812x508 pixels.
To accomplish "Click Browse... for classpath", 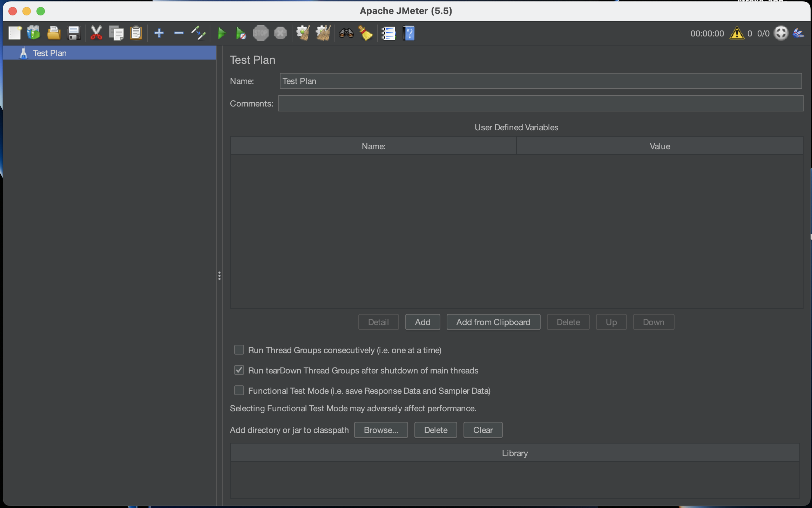I will (381, 430).
